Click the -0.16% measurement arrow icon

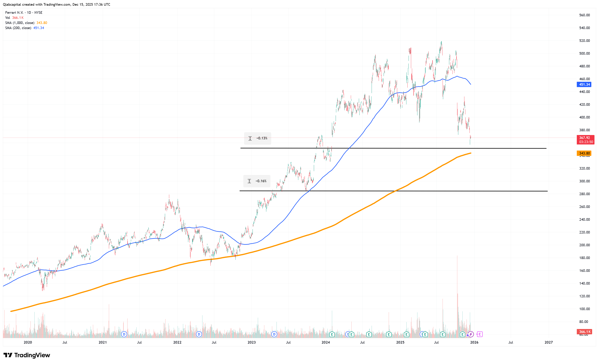249,181
